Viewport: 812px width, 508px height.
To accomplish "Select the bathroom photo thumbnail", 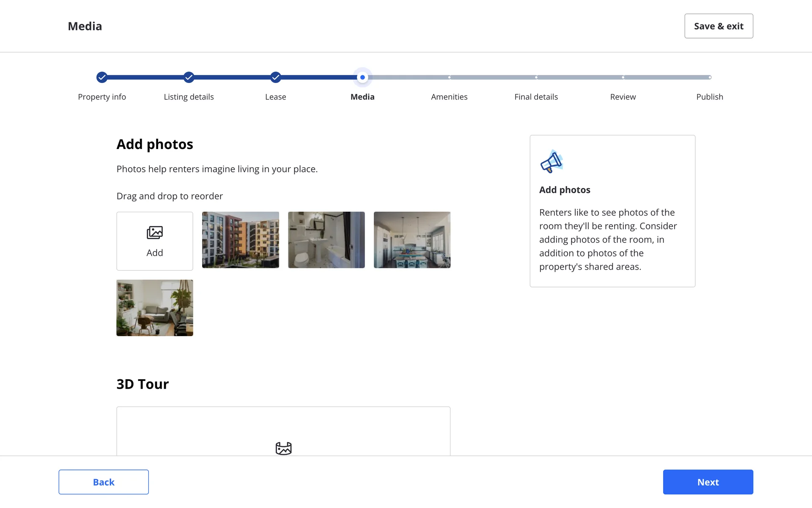I will point(326,240).
